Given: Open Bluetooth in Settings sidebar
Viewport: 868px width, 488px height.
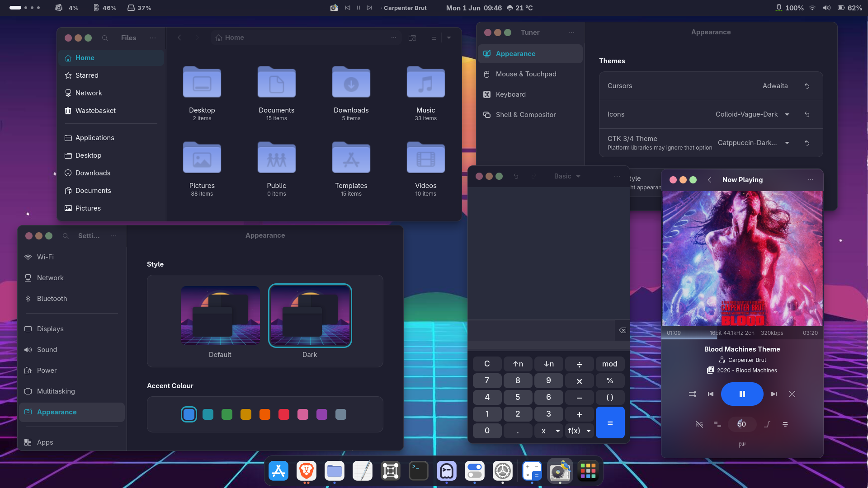Looking at the screenshot, I should pos(72,299).
